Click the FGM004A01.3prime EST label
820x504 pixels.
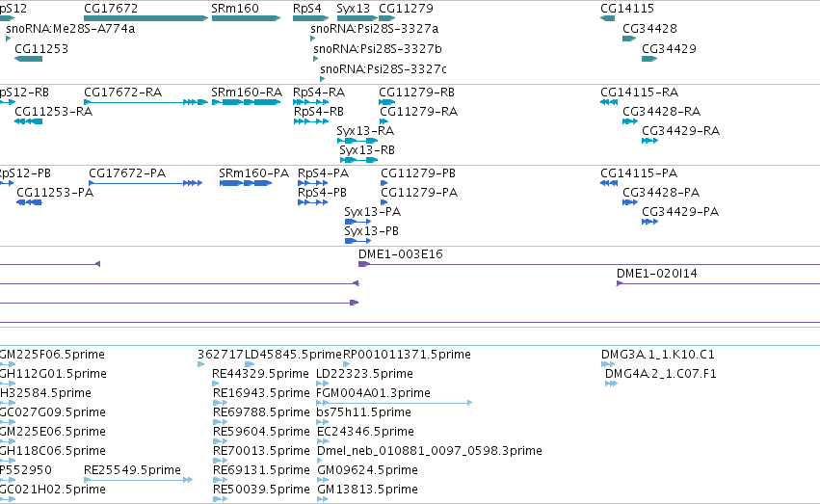click(374, 393)
